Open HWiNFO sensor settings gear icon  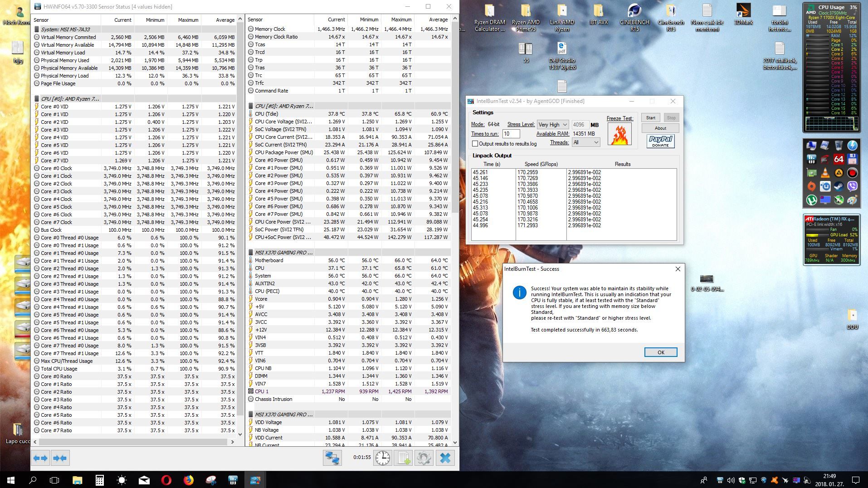click(x=424, y=458)
